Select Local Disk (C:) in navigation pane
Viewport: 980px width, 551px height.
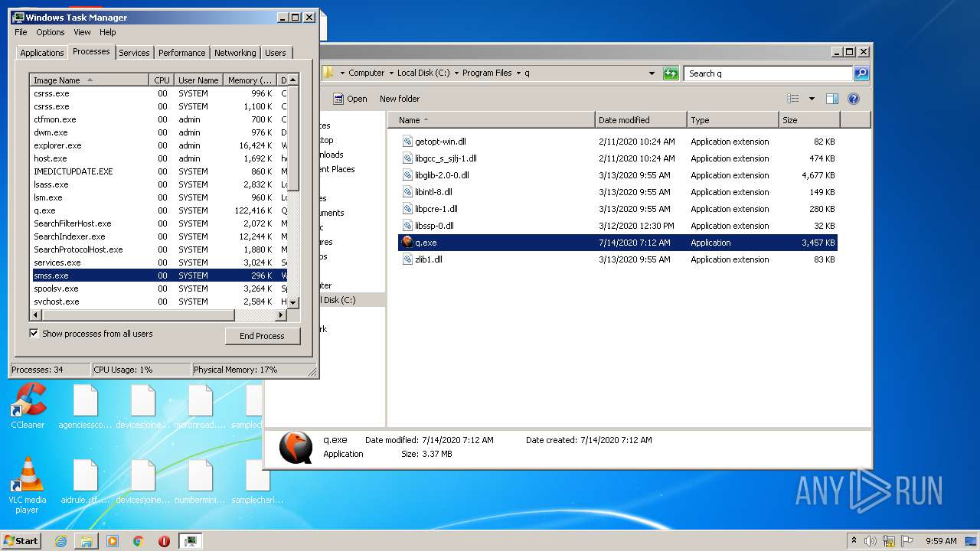pyautogui.click(x=339, y=300)
